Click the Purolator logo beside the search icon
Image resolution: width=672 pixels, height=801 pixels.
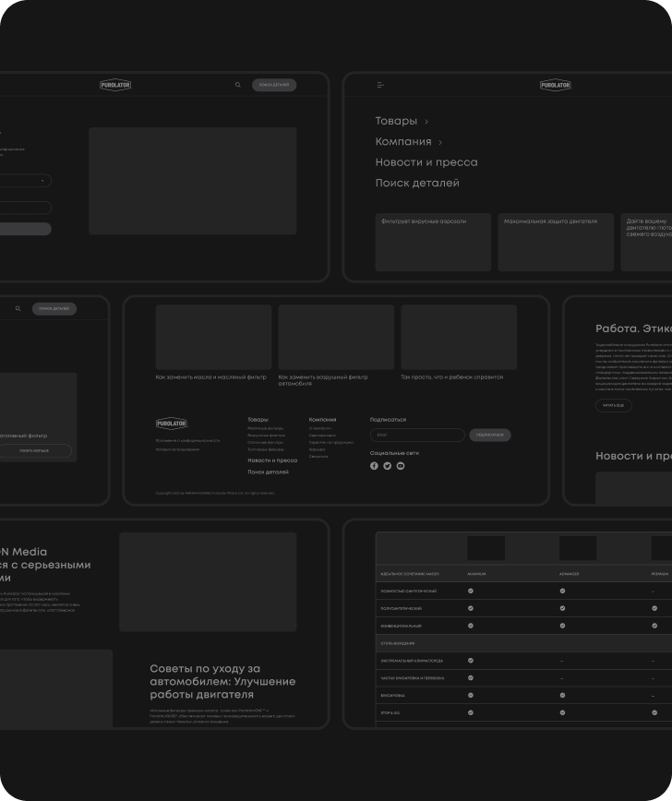click(115, 85)
